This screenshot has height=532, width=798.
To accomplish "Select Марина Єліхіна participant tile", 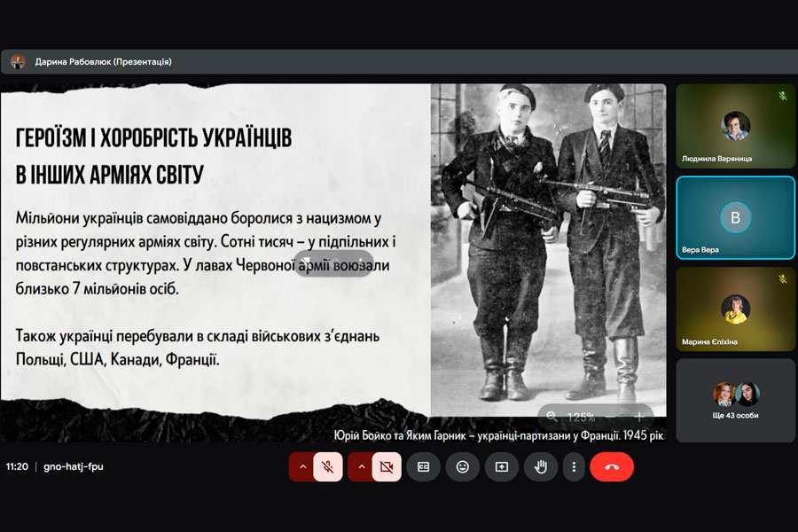I will pyautogui.click(x=735, y=309).
